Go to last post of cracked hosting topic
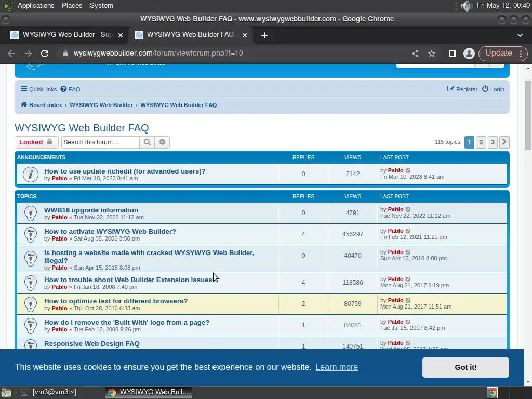The width and height of the screenshot is (532, 399). point(408,252)
